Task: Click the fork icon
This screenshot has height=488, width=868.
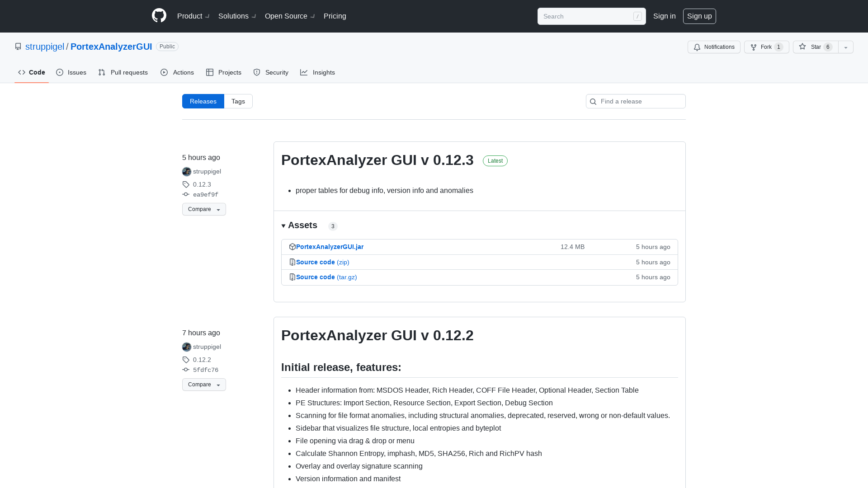Action: pos(754,47)
